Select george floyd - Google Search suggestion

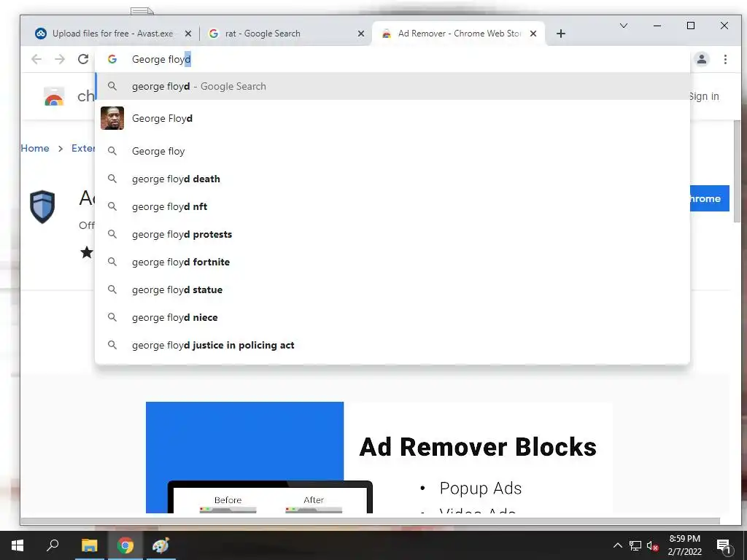392,86
